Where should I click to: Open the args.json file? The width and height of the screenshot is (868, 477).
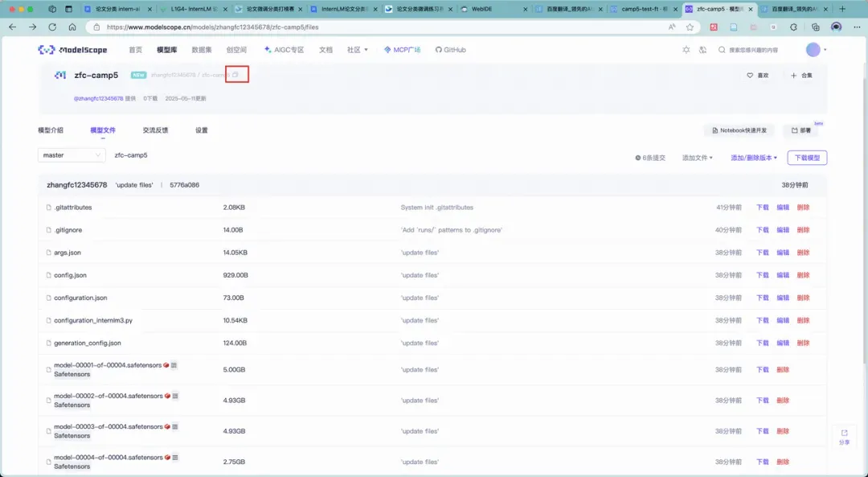coord(68,253)
